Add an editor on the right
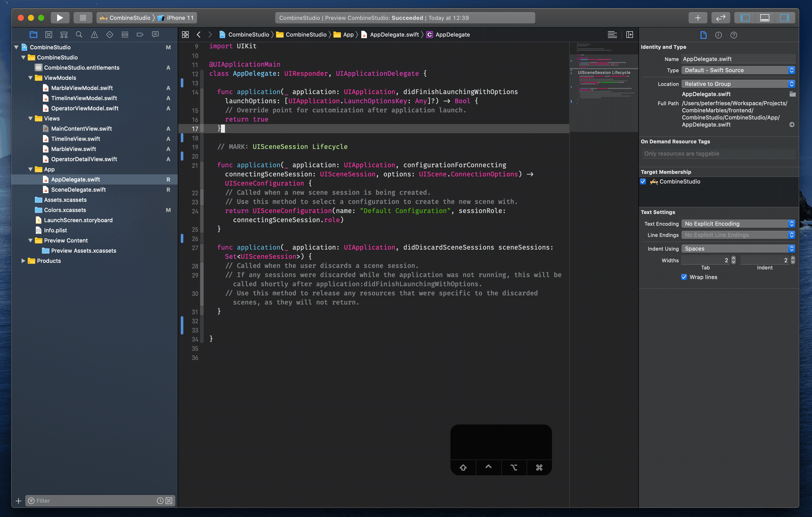812x517 pixels. coord(629,34)
